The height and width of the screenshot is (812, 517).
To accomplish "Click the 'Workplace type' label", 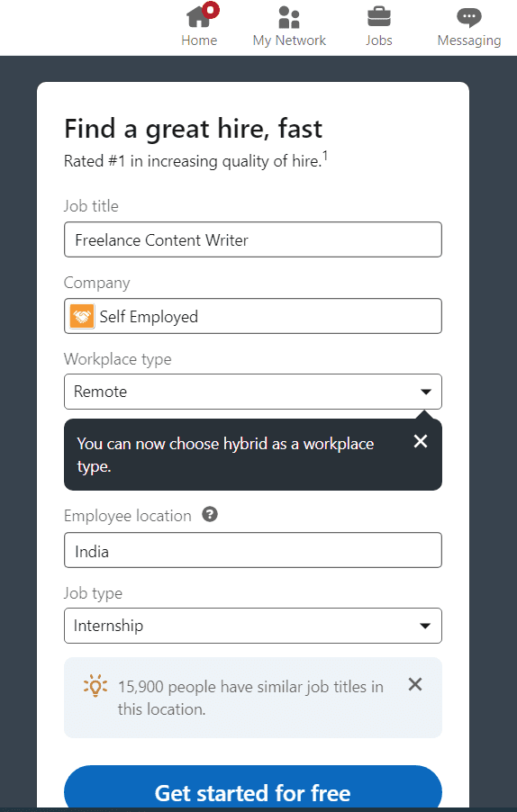I will pos(118,359).
